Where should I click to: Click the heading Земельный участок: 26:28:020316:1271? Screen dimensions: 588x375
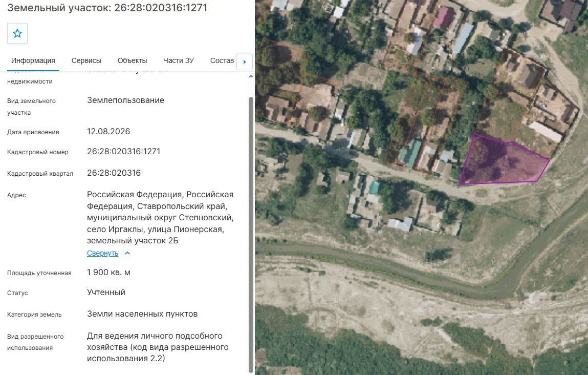tap(107, 8)
